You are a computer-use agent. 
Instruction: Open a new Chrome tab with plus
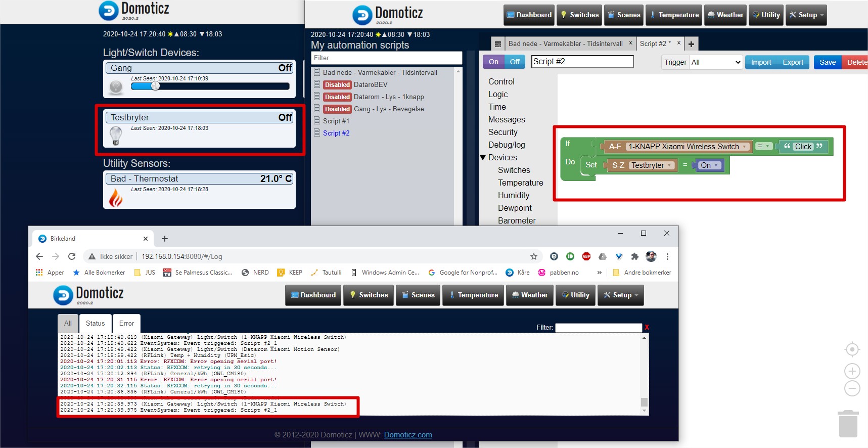tap(165, 239)
